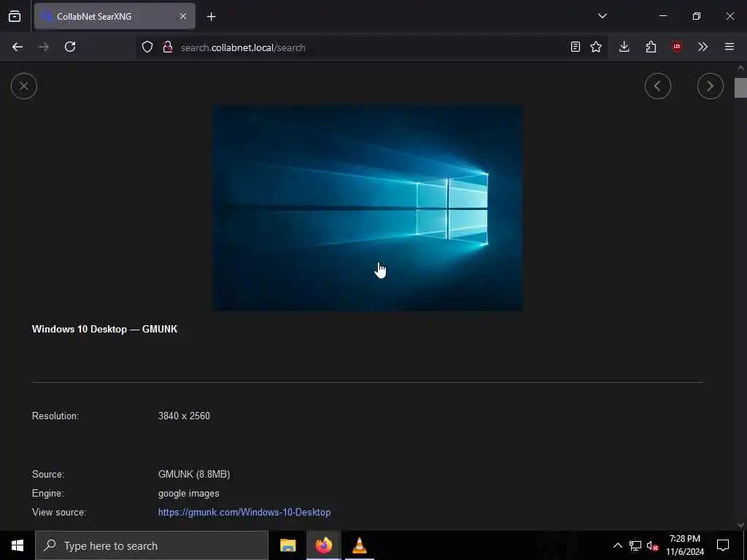Screen dimensions: 747x560
Task: Click the scrollbar down arrow
Action: 740,525
